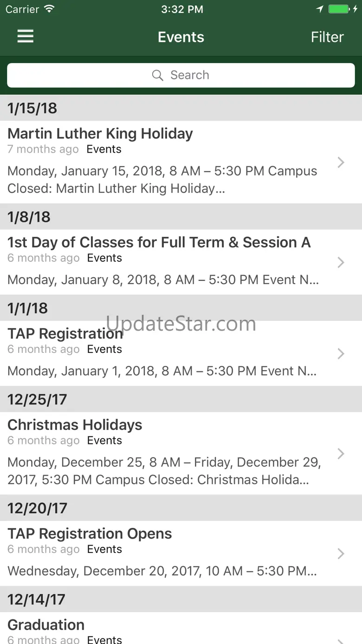Tap the location arrow status icon
362x644 pixels.
320,9
